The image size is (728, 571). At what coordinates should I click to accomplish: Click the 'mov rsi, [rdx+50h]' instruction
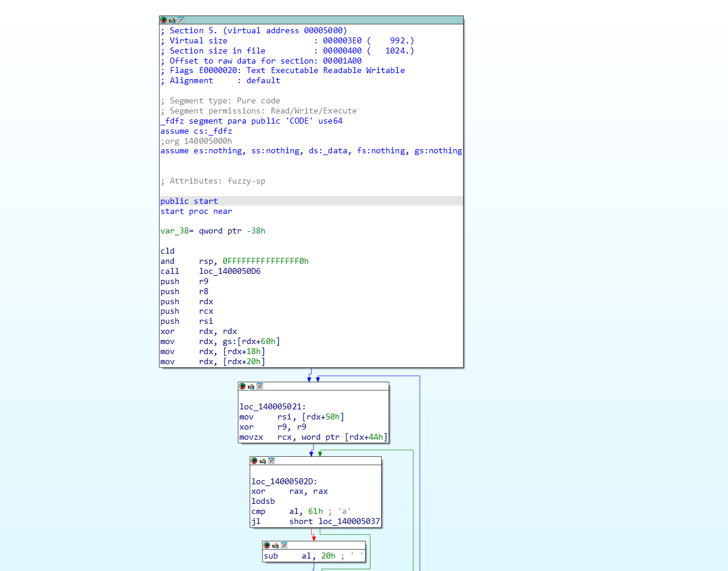(x=292, y=417)
